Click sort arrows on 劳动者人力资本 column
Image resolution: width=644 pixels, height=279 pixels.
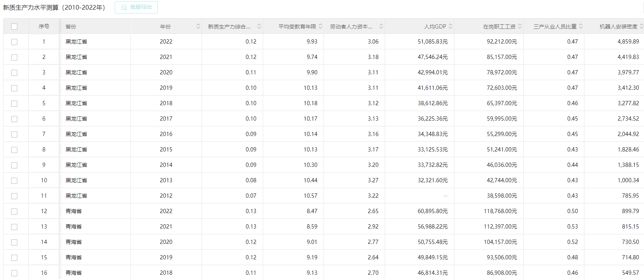click(x=381, y=26)
